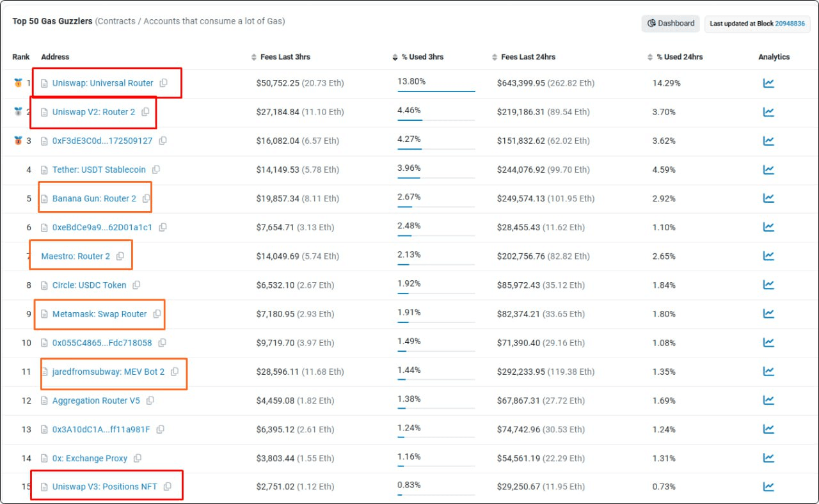Click the 13.80% usage progress bar
Screen dimensions: 819x504
436,91
